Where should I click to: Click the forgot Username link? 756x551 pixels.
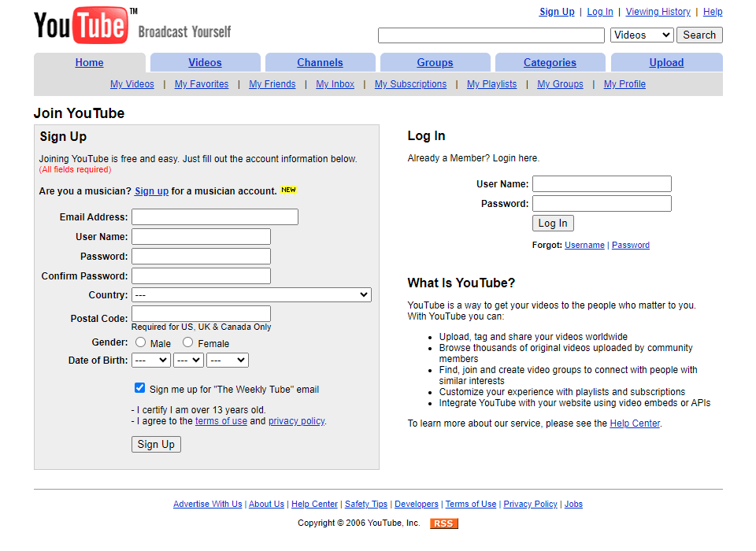(x=585, y=245)
